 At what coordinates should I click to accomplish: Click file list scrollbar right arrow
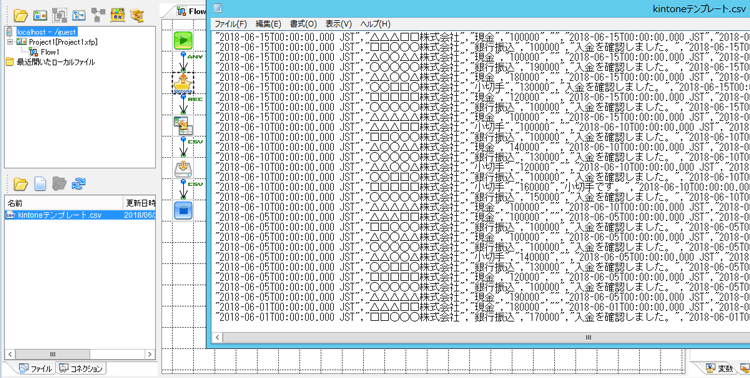coord(150,355)
